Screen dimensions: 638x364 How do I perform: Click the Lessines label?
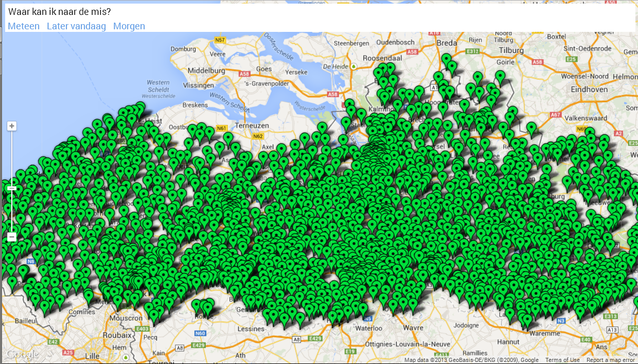[x=251, y=329]
